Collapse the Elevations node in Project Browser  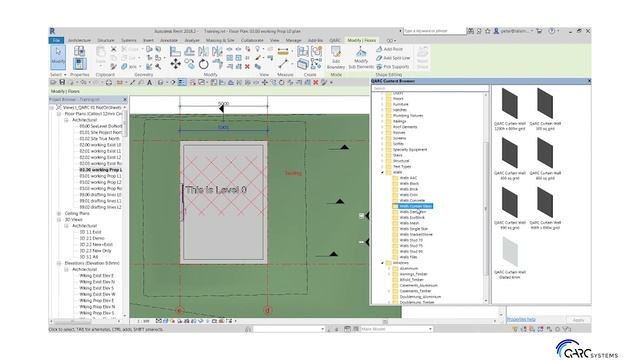59,263
